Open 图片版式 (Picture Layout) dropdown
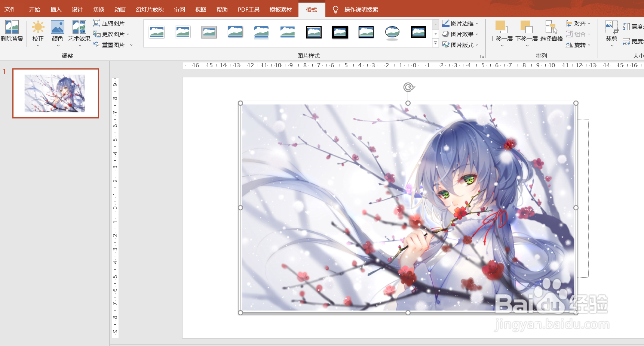 point(460,45)
